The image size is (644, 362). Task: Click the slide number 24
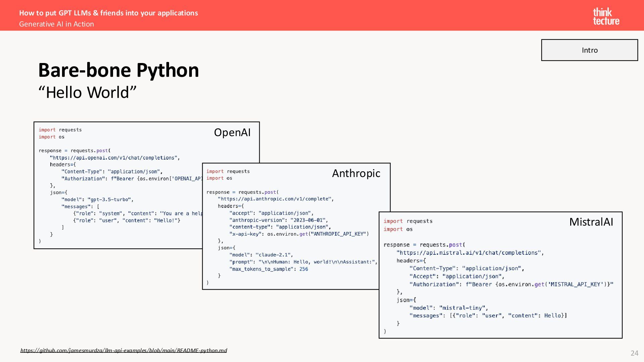click(634, 353)
